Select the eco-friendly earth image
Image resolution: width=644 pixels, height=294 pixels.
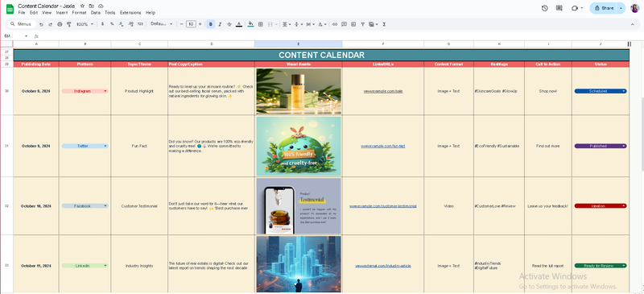298,146
